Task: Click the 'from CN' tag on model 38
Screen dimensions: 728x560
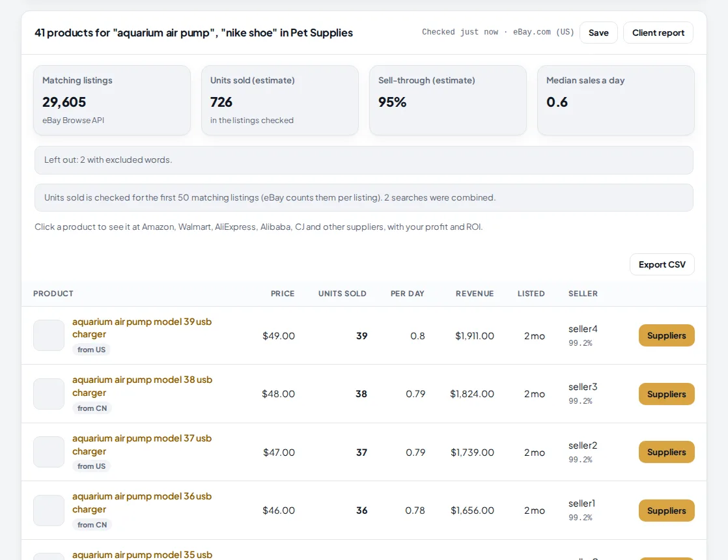Action: pos(92,408)
